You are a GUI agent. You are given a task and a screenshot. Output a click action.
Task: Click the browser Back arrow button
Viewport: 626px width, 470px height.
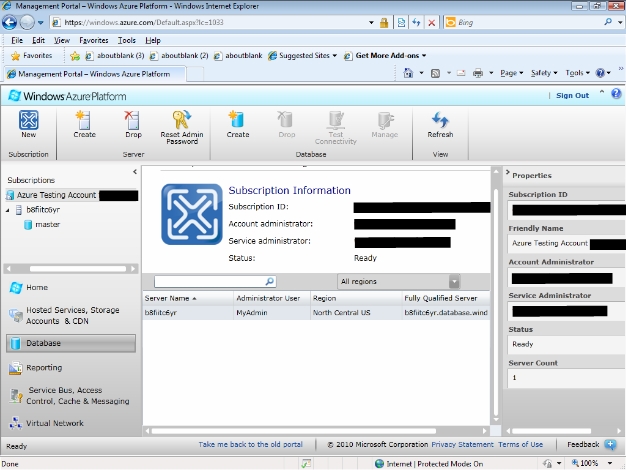coord(10,22)
